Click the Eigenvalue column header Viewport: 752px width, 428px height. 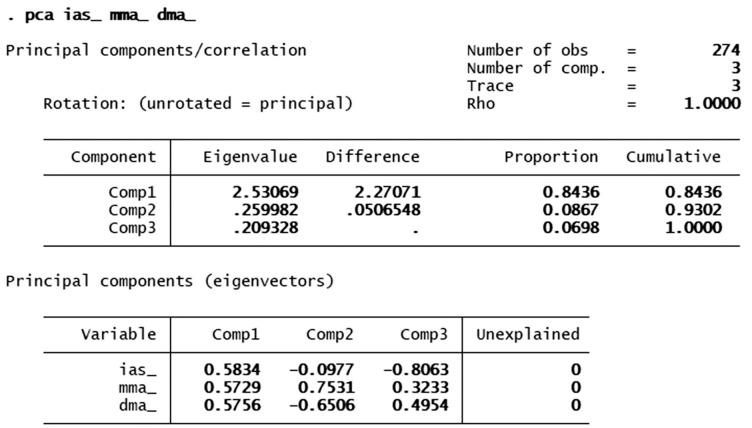250,157
